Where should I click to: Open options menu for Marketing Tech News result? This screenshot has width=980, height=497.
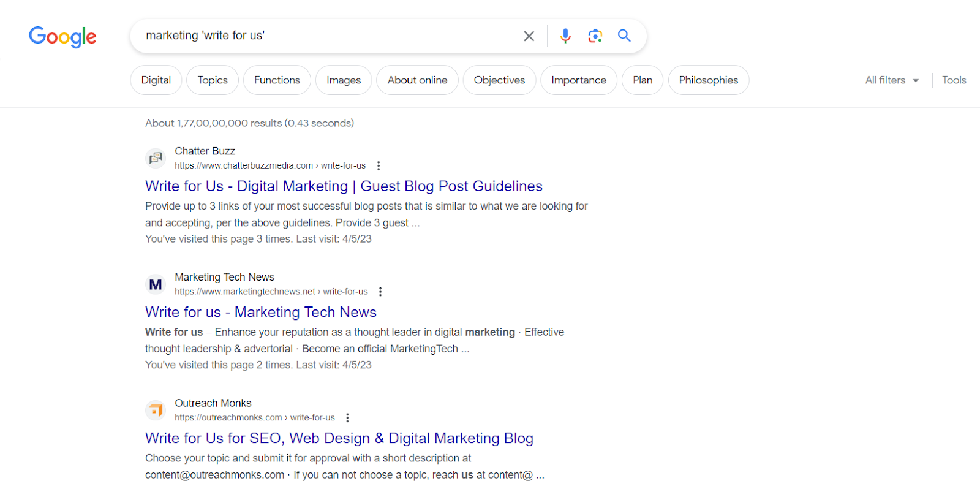380,292
